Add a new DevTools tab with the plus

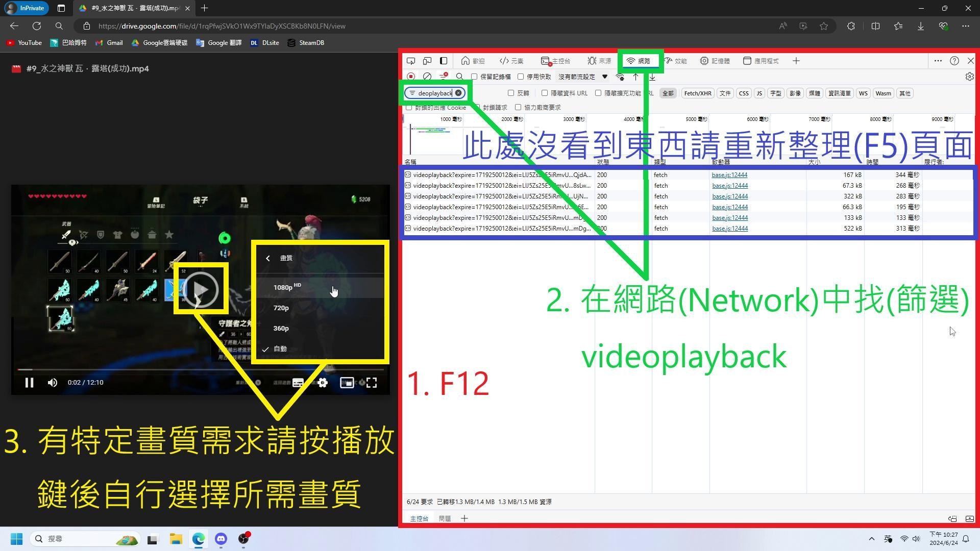pyautogui.click(x=796, y=61)
